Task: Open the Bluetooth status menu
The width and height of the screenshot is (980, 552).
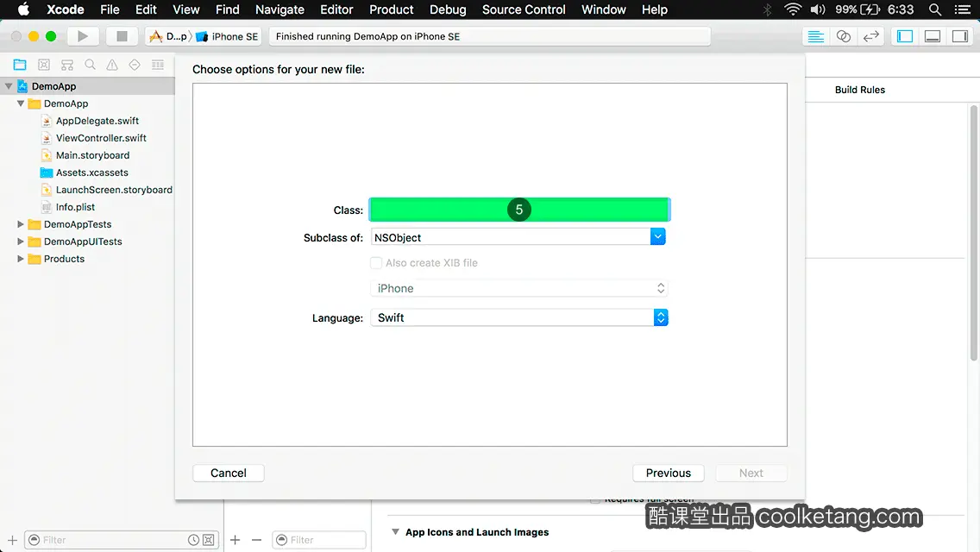Action: click(768, 9)
